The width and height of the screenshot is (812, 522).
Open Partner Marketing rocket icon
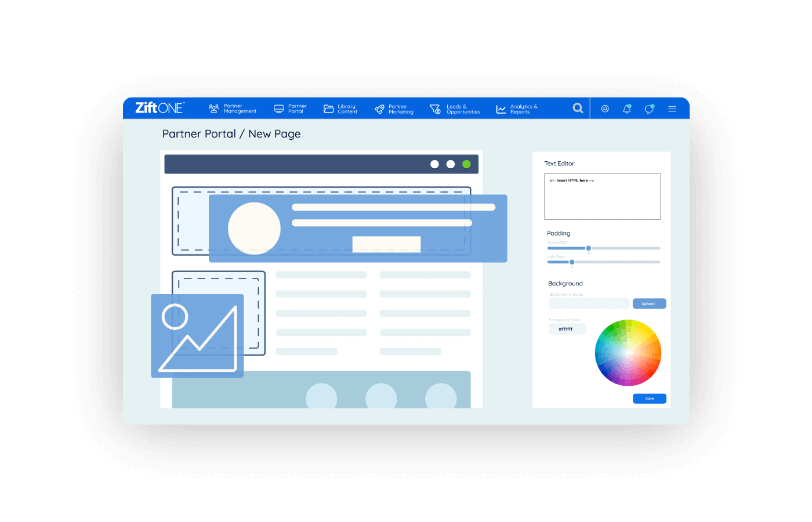378,108
